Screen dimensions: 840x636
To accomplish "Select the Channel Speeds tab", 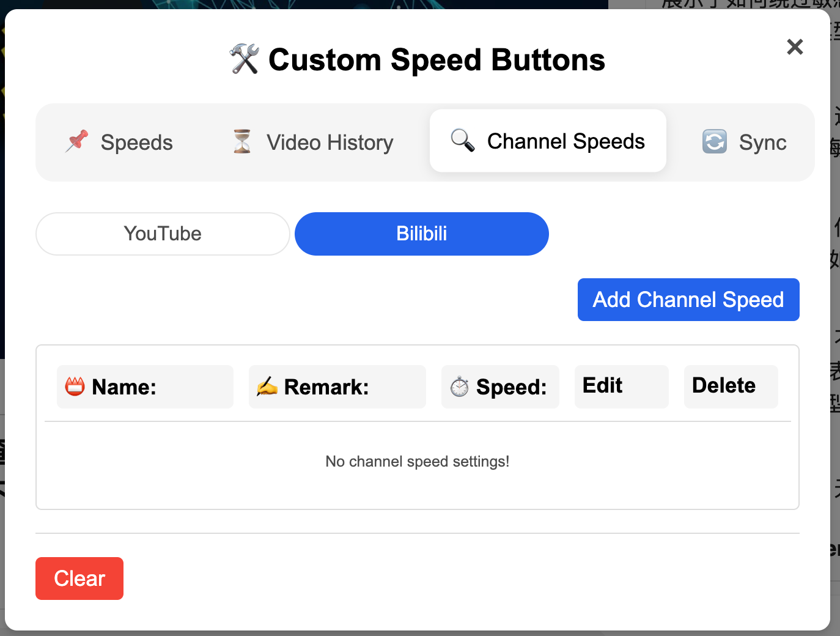I will [x=548, y=141].
